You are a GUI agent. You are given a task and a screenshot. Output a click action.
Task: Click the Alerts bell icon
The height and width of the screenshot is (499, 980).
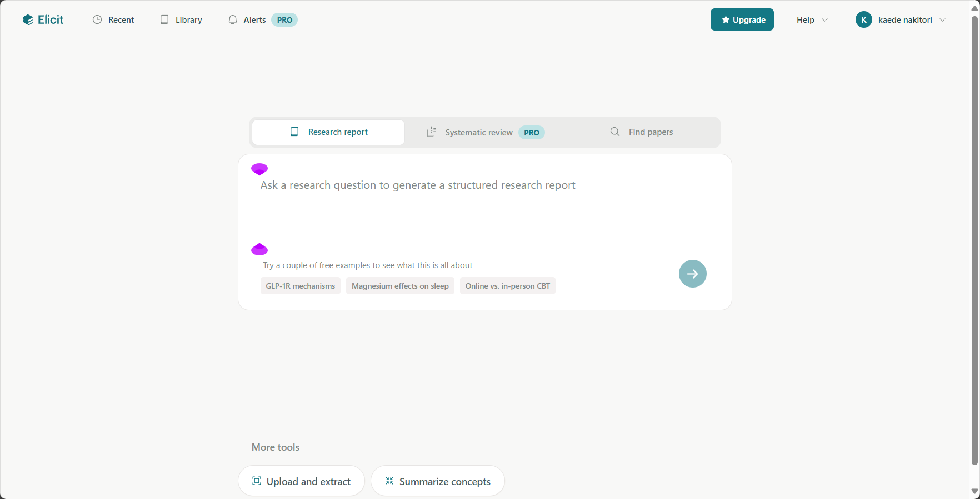click(x=233, y=19)
